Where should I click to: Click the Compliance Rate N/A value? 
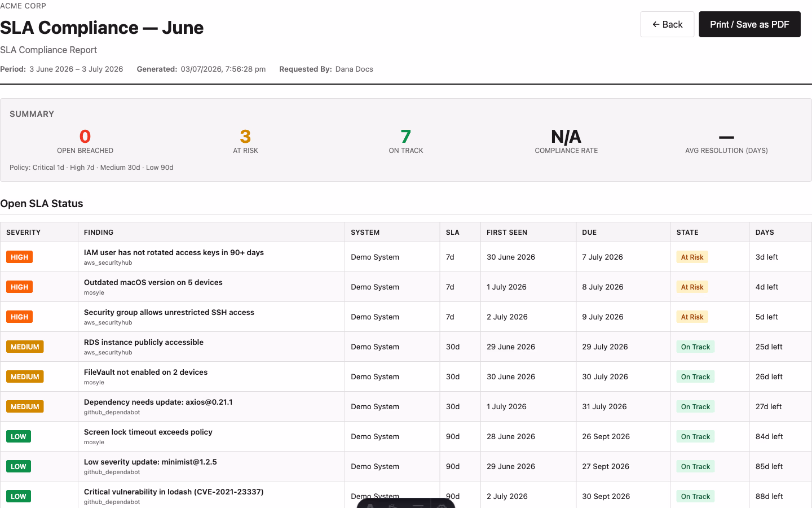point(566,136)
